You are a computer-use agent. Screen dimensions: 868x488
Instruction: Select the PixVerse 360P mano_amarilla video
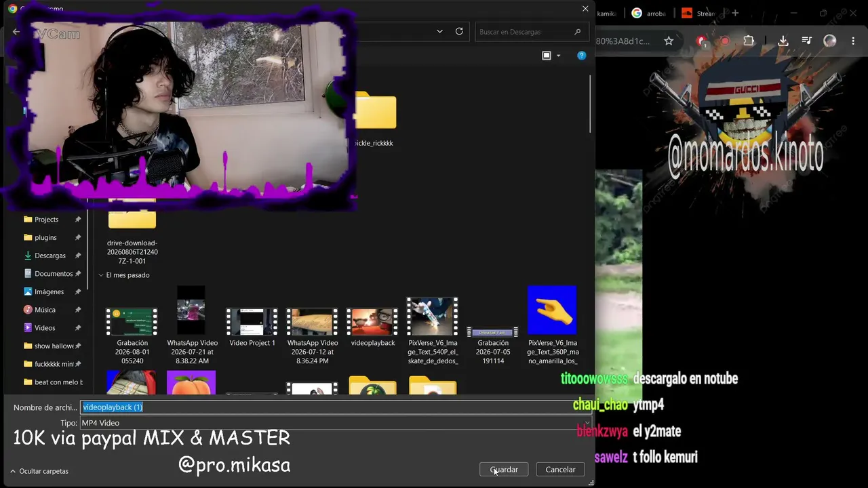coord(552,325)
